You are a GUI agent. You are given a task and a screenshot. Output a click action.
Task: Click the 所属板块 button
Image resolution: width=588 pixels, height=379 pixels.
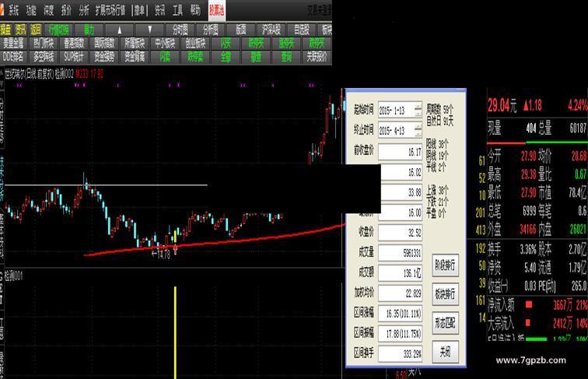135,44
